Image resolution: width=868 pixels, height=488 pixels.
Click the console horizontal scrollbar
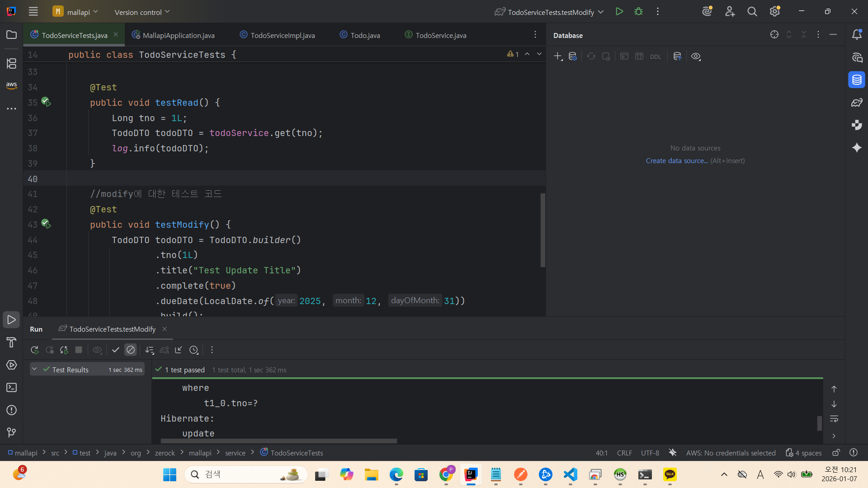pos(278,441)
